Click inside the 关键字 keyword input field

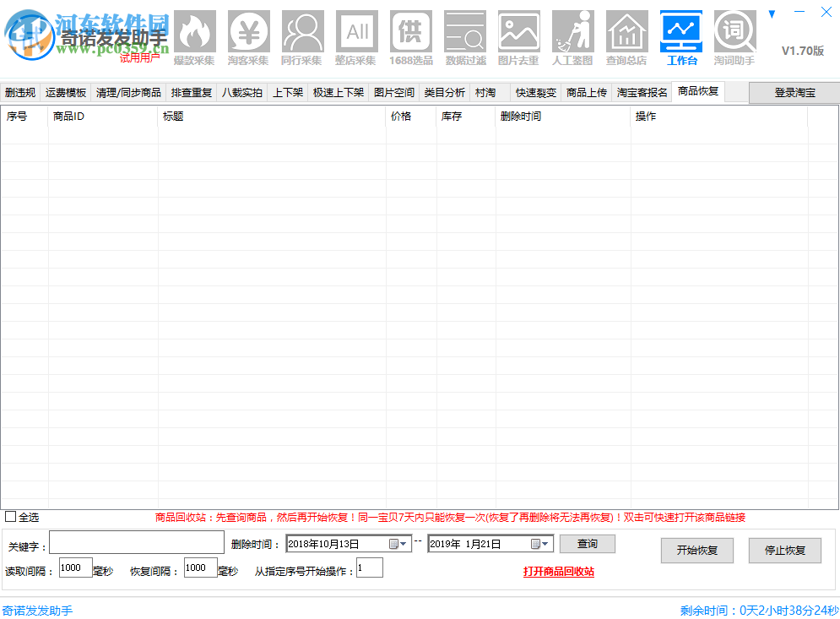point(135,542)
